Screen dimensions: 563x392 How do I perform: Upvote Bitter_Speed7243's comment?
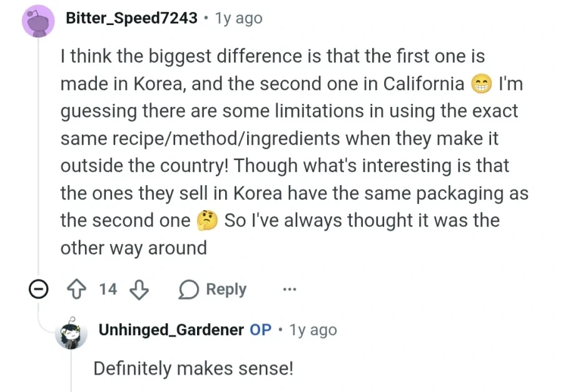point(76,289)
